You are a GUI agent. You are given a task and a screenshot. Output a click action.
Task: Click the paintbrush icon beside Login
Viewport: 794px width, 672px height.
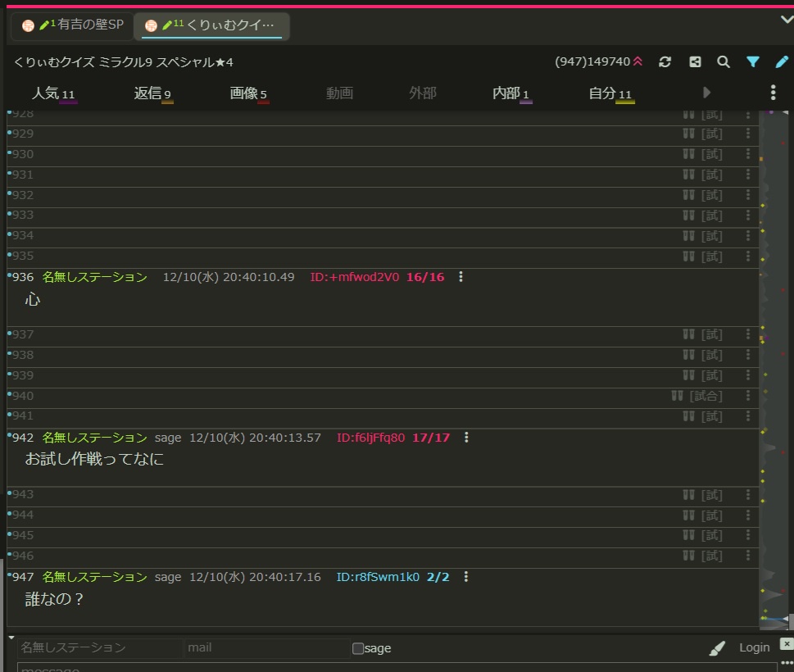[x=717, y=648]
